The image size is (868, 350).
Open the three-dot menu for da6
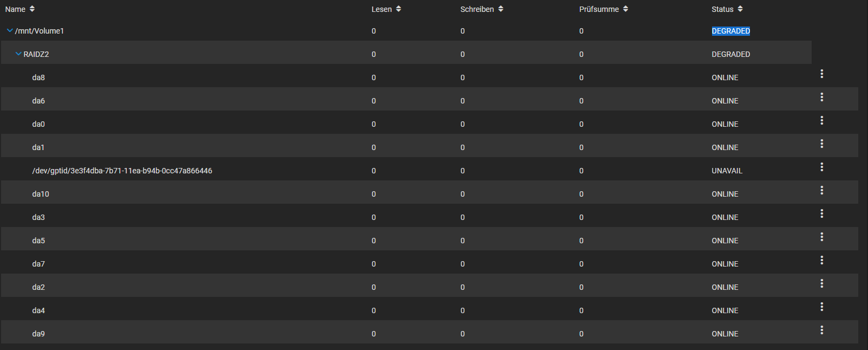[x=821, y=97]
